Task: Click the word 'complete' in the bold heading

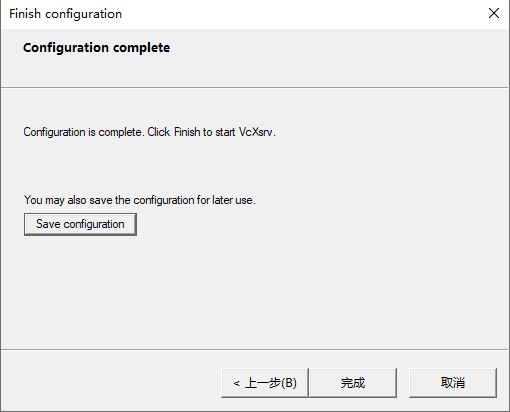Action: coord(141,48)
